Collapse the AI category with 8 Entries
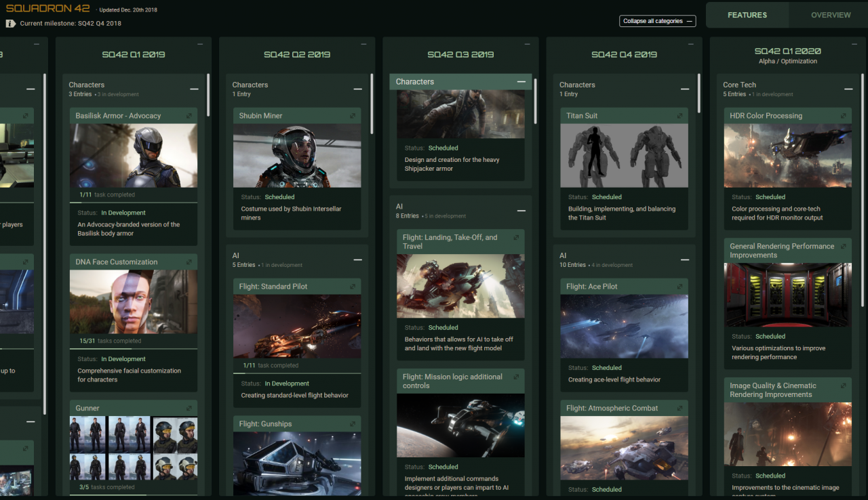868x500 pixels. pyautogui.click(x=521, y=211)
